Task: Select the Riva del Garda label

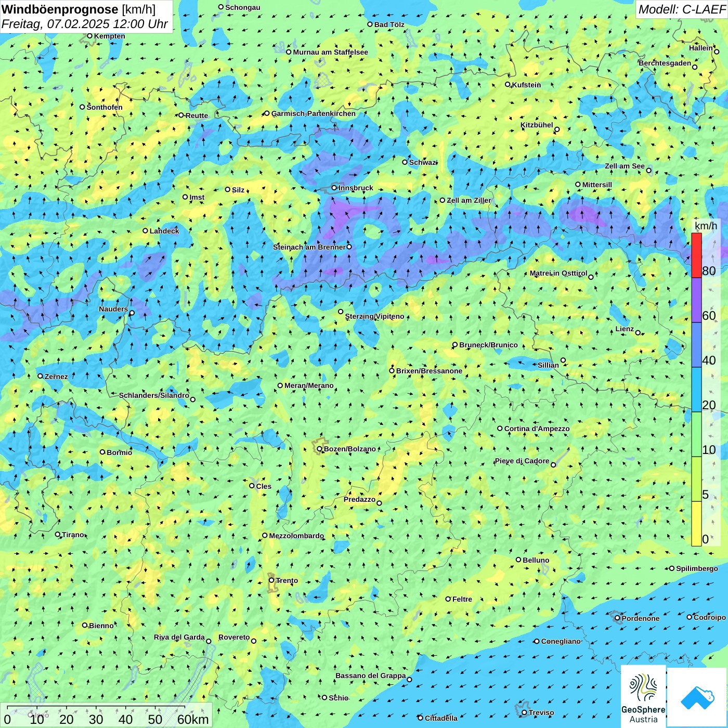Action: pyautogui.click(x=179, y=637)
